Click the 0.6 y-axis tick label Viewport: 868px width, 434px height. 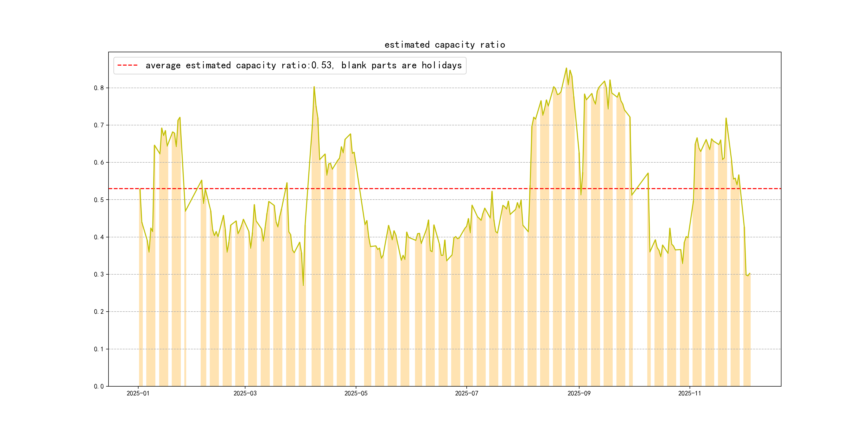tap(99, 162)
